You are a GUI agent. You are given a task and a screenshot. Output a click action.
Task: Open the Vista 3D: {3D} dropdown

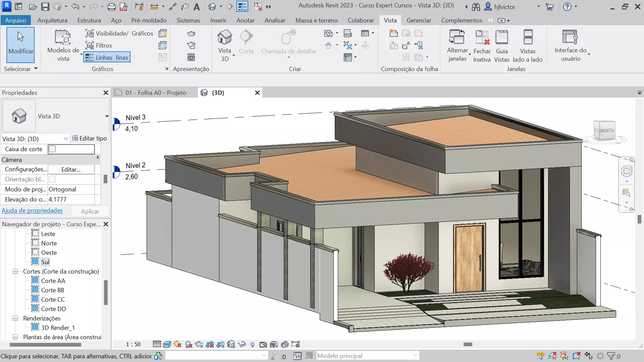[x=65, y=139]
